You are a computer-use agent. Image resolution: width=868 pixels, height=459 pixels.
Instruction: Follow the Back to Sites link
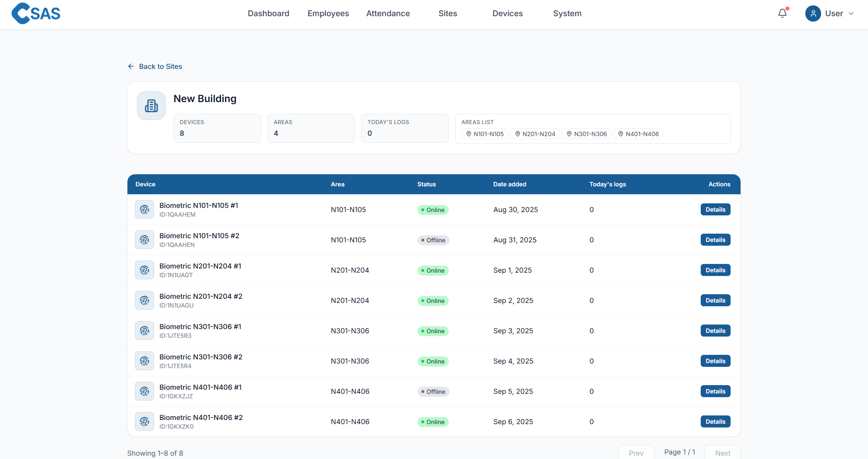[x=160, y=66]
